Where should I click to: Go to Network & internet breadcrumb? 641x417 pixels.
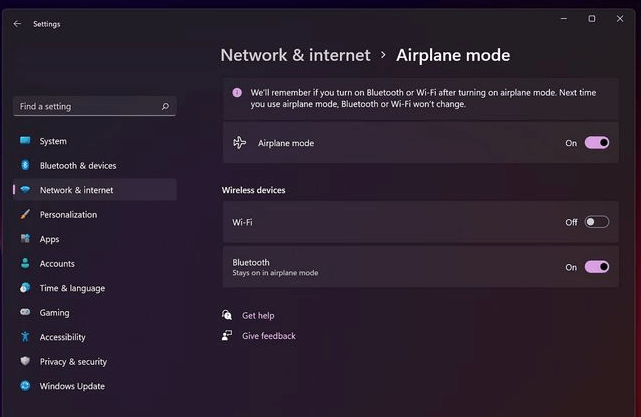tap(295, 55)
